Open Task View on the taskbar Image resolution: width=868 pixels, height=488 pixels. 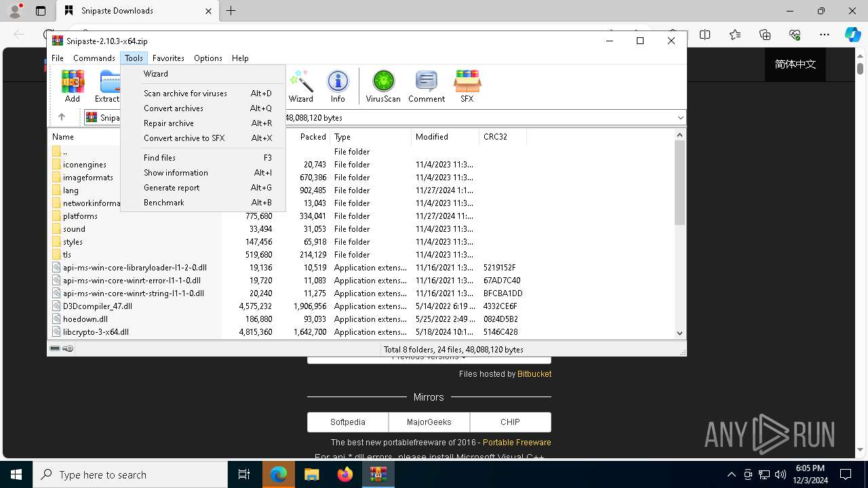pyautogui.click(x=244, y=474)
